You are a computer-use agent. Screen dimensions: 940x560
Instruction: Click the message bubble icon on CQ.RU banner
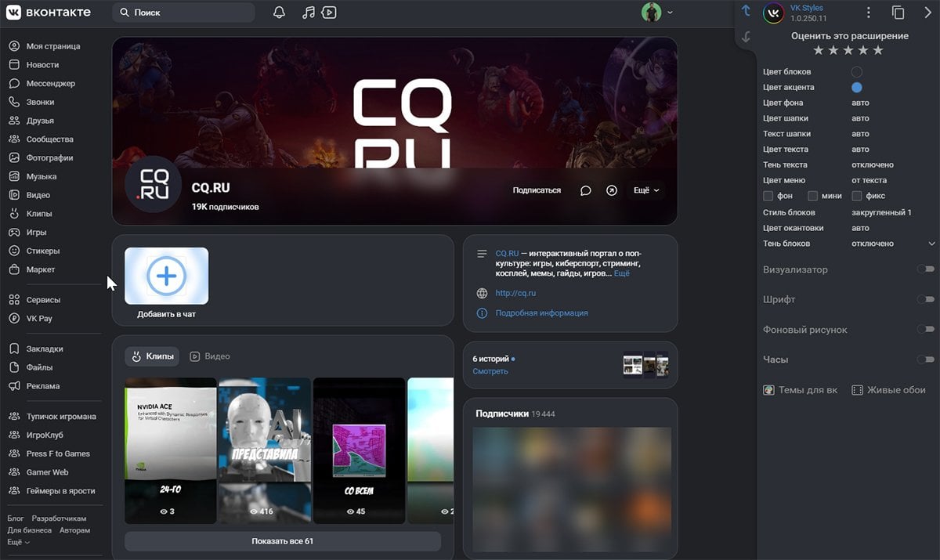585,190
